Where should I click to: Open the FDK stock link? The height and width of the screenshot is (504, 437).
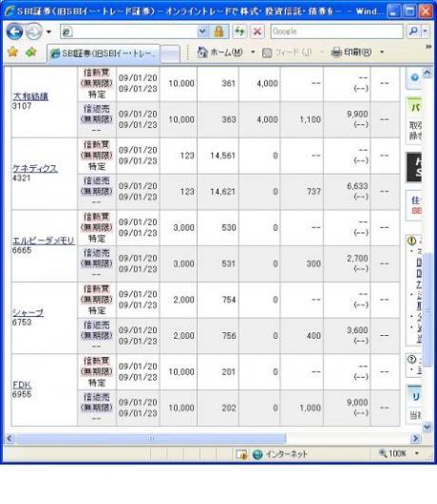tap(22, 384)
